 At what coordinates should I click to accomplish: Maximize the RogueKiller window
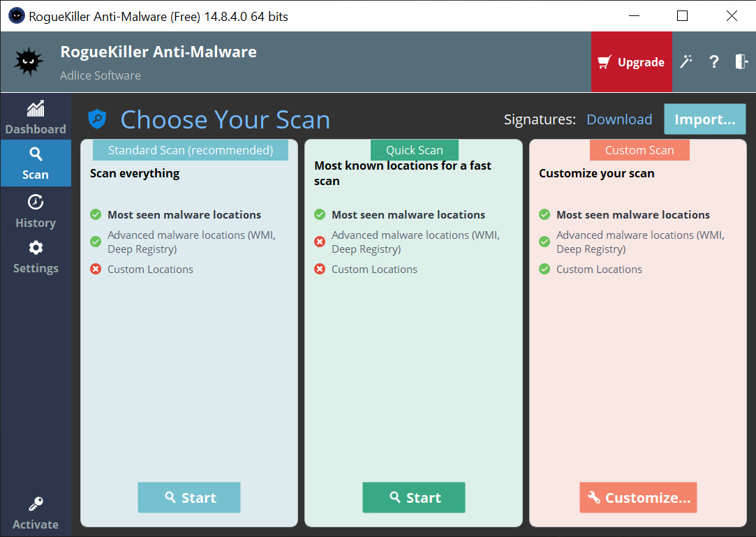682,16
